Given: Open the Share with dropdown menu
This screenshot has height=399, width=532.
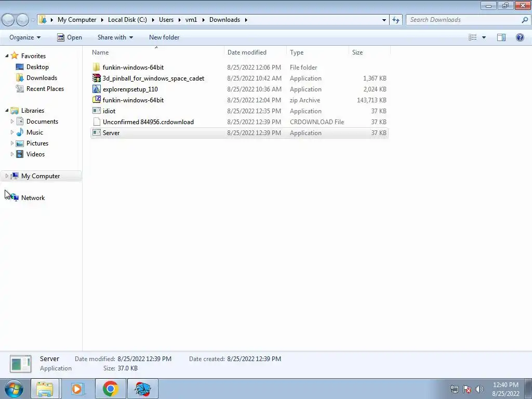Looking at the screenshot, I should (115, 37).
